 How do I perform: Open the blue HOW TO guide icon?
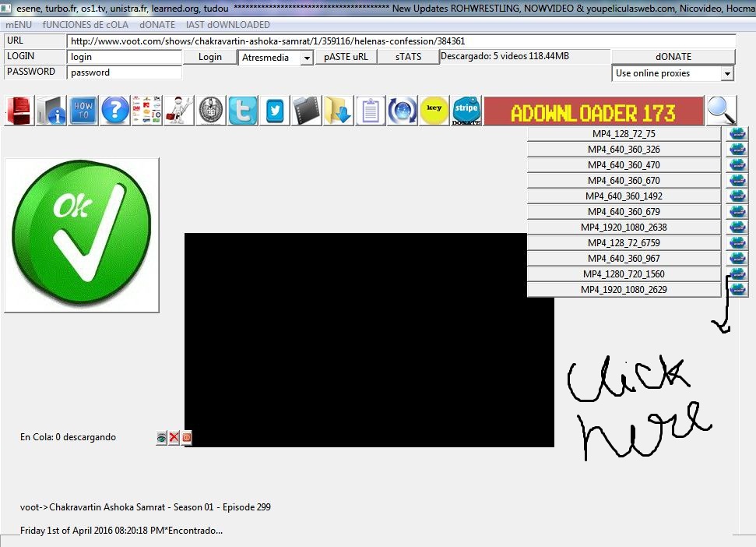tap(83, 111)
